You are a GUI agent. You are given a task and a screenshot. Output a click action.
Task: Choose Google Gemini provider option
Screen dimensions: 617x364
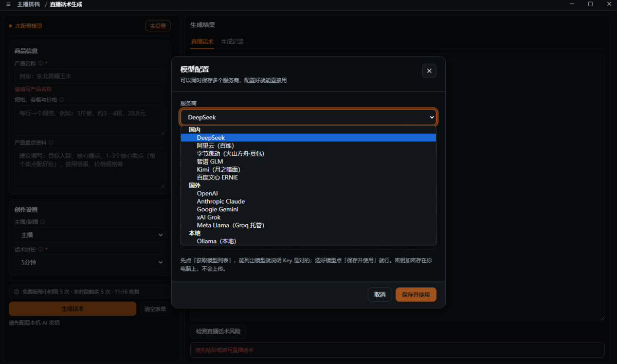pos(308,209)
